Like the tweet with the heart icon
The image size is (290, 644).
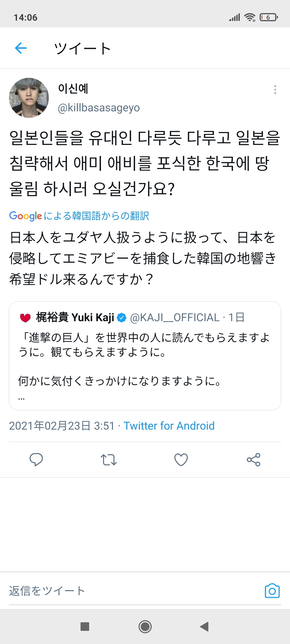click(x=181, y=459)
